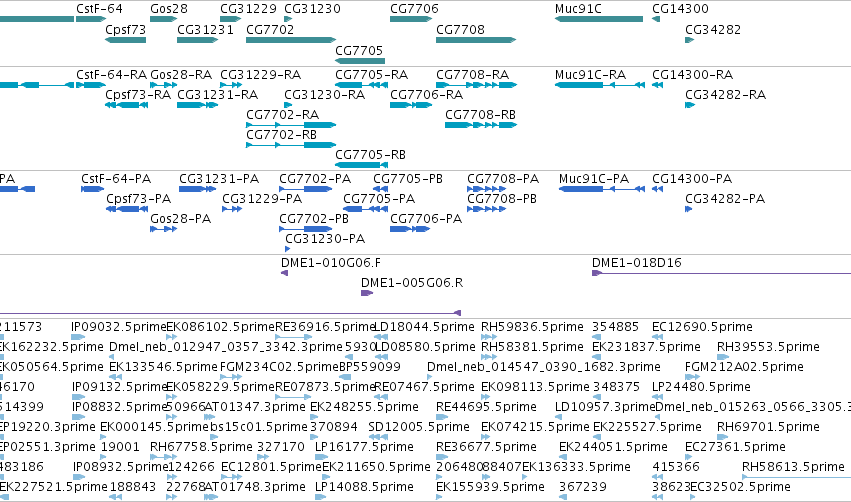Select the CG7705-PA protein
The height and width of the screenshot is (502, 851).
tap(365, 209)
